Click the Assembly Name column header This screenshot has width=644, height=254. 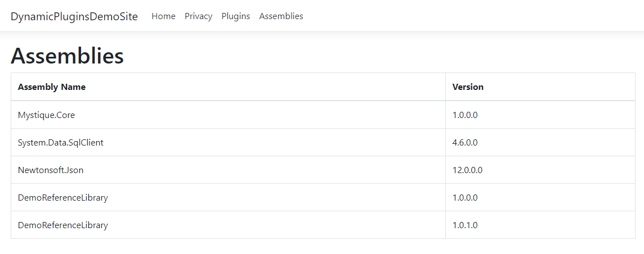[x=52, y=87]
